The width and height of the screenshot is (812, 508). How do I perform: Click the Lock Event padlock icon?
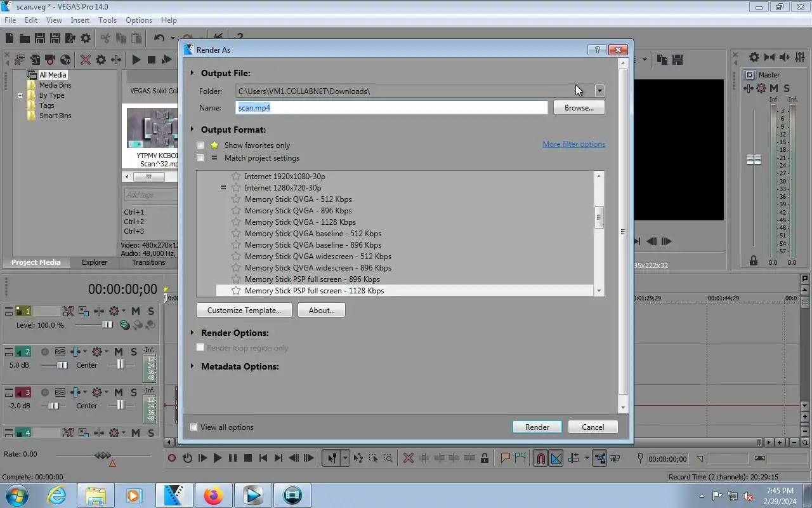coord(485,458)
